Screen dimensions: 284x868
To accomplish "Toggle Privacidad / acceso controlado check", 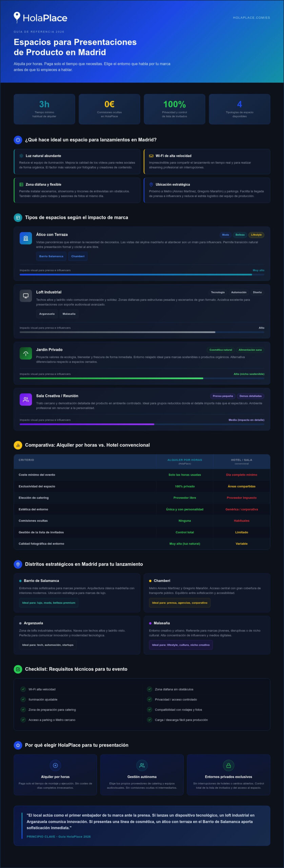I will point(149,699).
